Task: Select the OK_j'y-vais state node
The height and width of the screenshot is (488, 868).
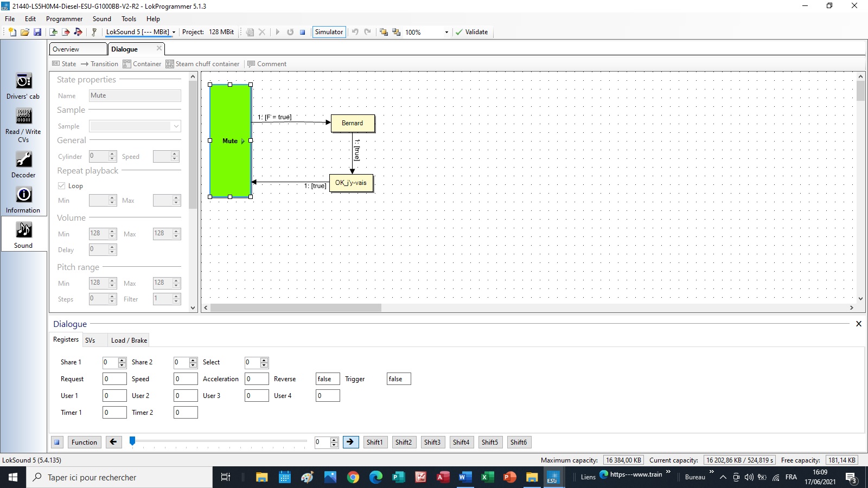Action: [x=351, y=183]
